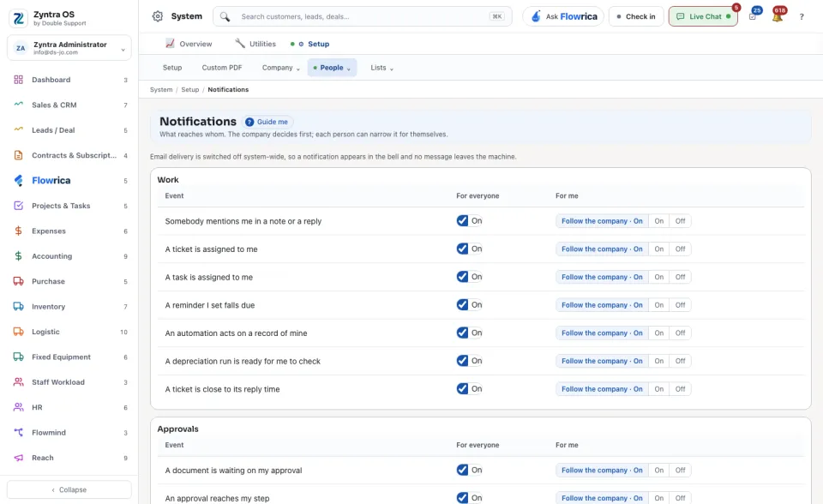Screen dimensions: 823x504
Task: Expand the Zyntra Administrator account dropdown
Action: click(69, 48)
